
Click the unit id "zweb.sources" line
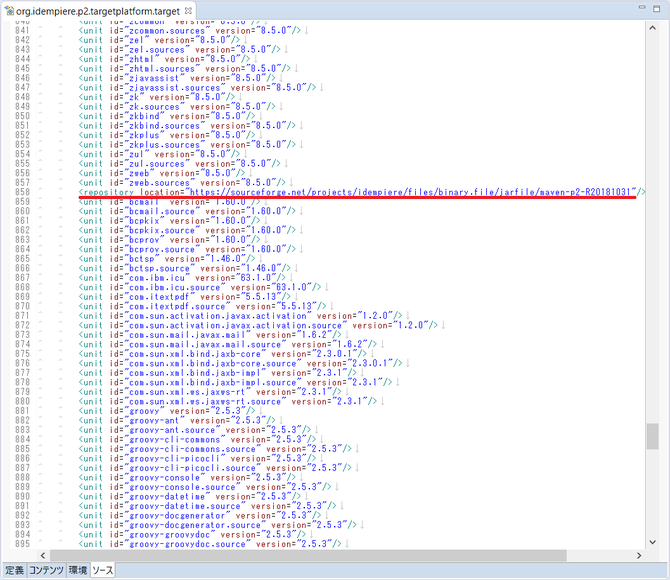point(182,183)
